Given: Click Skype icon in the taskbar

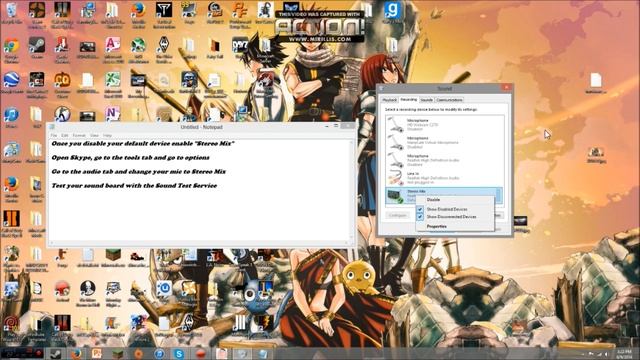Looking at the screenshot, I should point(180,353).
